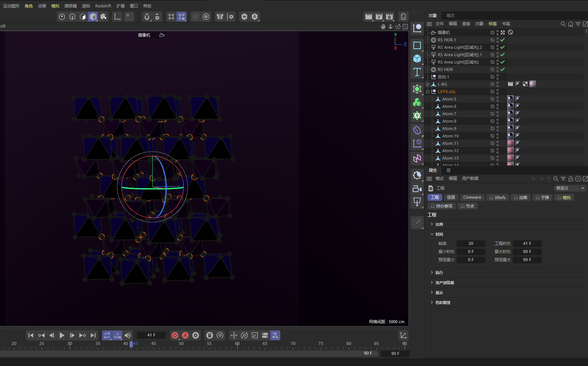The height and width of the screenshot is (366, 588).
Task: Click material swatch tag on L-BG
Action: 533,84
